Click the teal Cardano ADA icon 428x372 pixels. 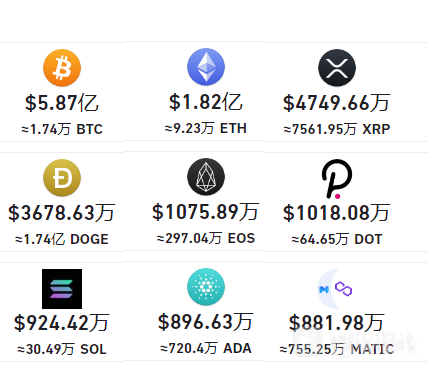point(206,287)
